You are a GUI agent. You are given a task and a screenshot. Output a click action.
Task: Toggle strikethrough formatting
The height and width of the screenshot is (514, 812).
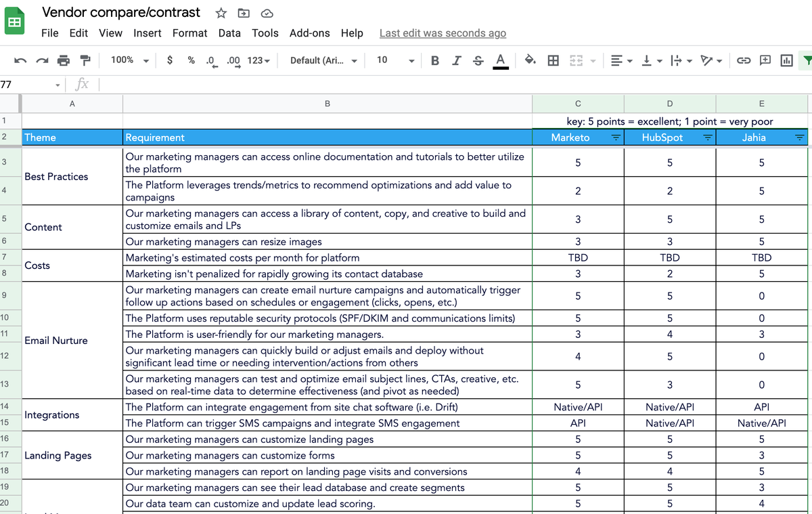coord(478,60)
